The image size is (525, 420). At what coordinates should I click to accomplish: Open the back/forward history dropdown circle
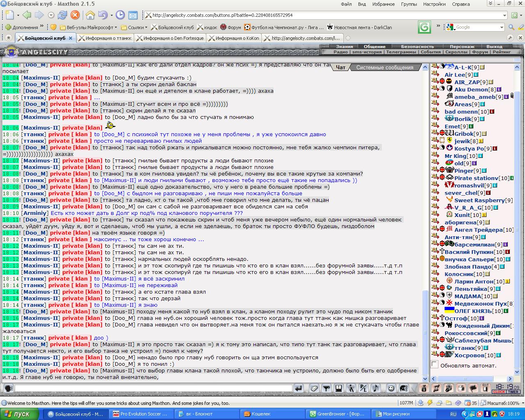[x=51, y=15]
